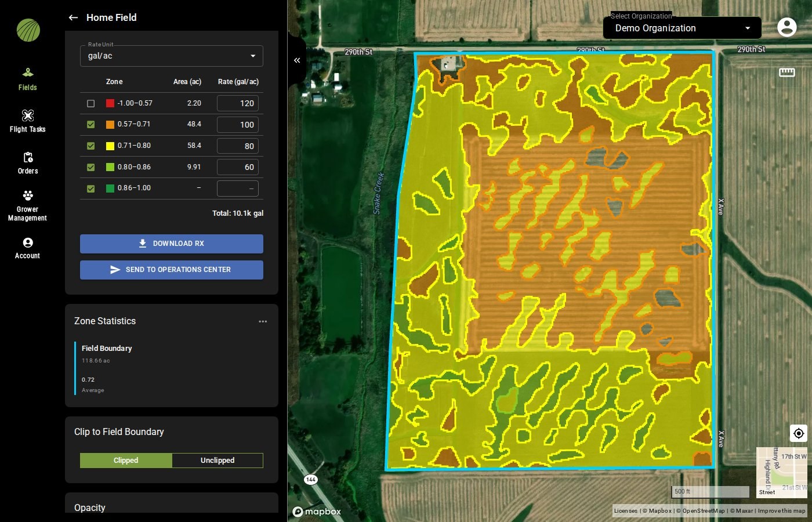Viewport: 812px width, 522px height.
Task: Click Download RX button
Action: pos(172,244)
